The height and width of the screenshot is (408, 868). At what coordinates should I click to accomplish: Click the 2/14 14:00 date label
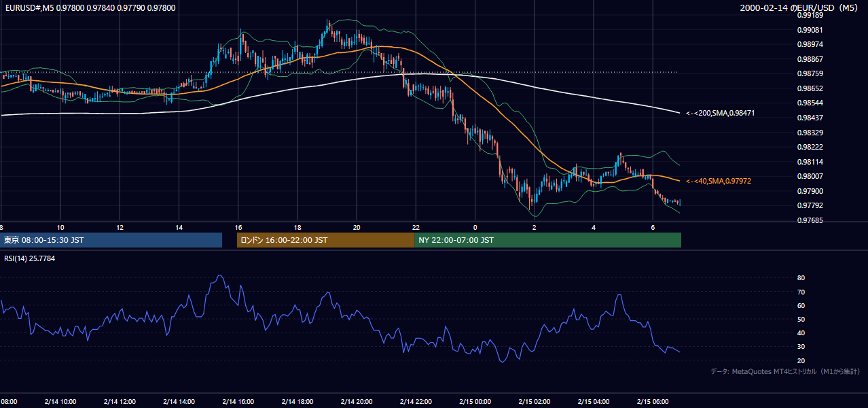click(179, 402)
